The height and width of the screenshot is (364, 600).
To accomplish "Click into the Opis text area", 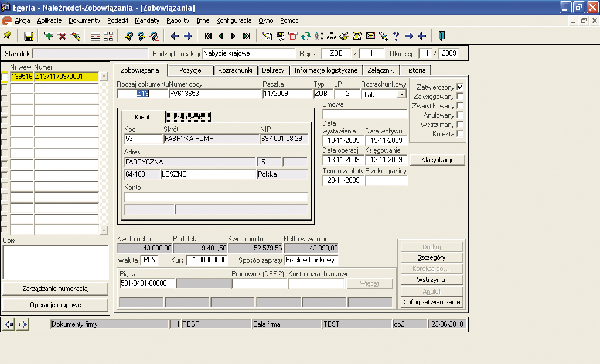I will (x=56, y=262).
